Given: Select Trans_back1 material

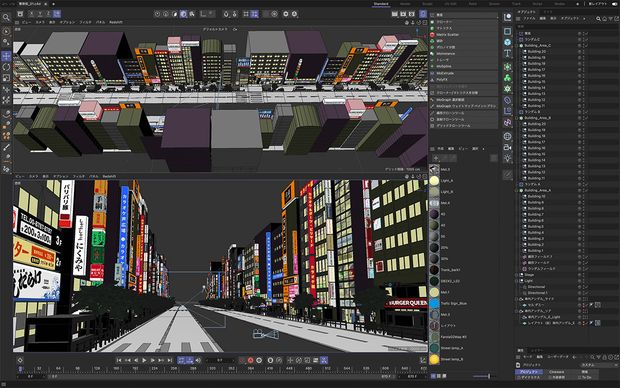Looking at the screenshot, I should [x=435, y=270].
